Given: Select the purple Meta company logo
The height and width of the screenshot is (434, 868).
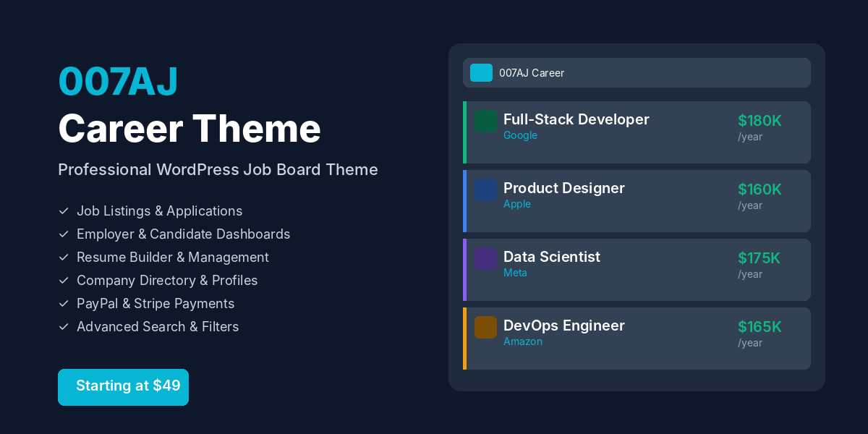Looking at the screenshot, I should pyautogui.click(x=486, y=258).
